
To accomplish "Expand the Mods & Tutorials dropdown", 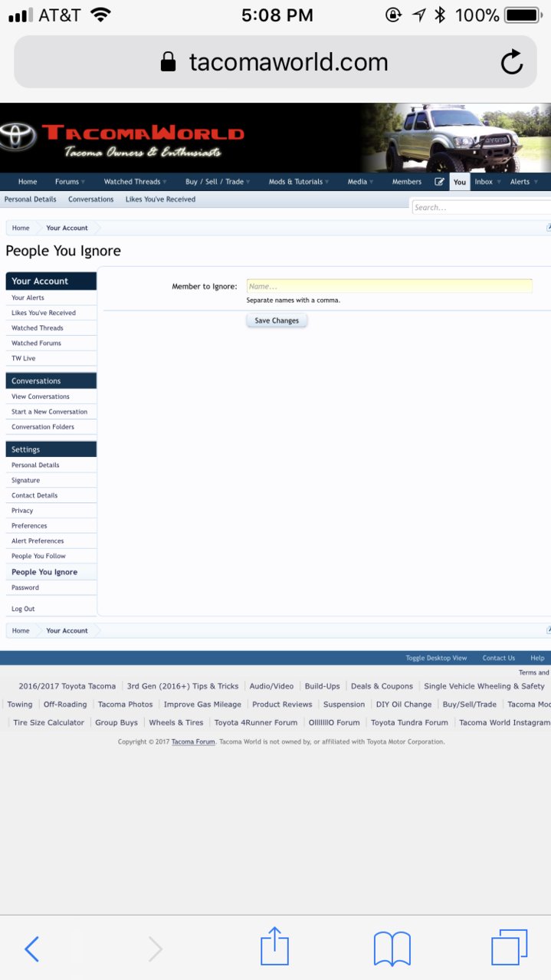I will pos(326,183).
